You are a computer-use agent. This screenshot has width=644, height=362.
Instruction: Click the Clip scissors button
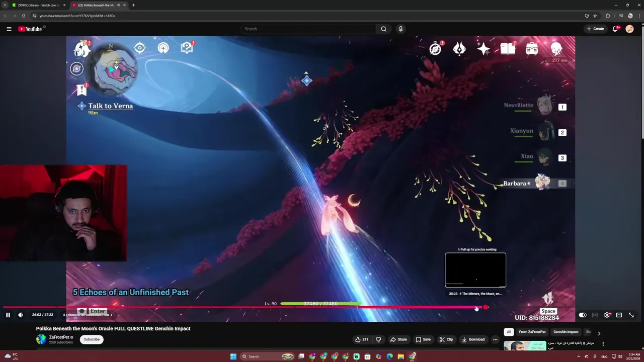(x=446, y=339)
